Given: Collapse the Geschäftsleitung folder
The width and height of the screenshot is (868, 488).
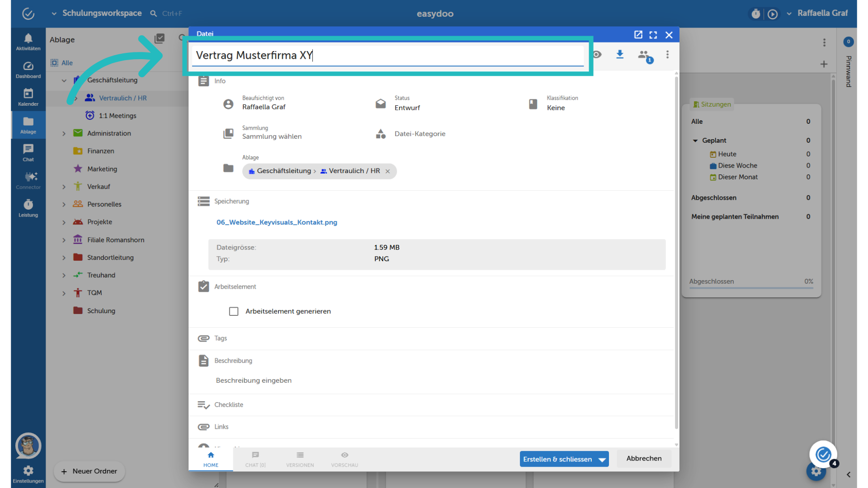Looking at the screenshot, I should [x=64, y=80].
